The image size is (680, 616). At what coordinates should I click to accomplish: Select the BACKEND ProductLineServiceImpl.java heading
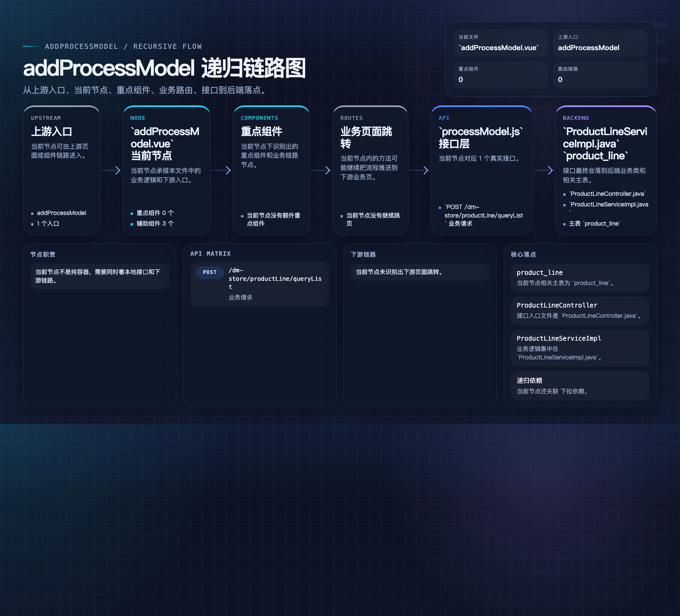605,144
